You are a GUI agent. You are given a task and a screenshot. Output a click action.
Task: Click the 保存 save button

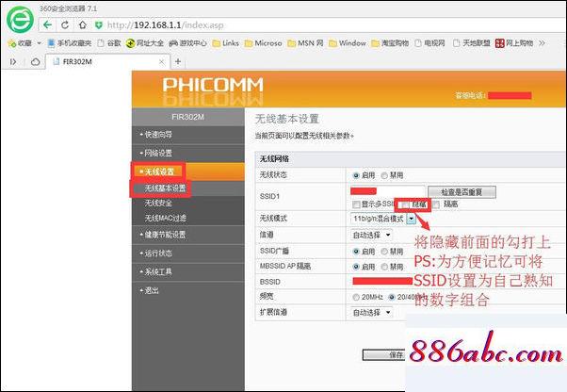(384, 354)
